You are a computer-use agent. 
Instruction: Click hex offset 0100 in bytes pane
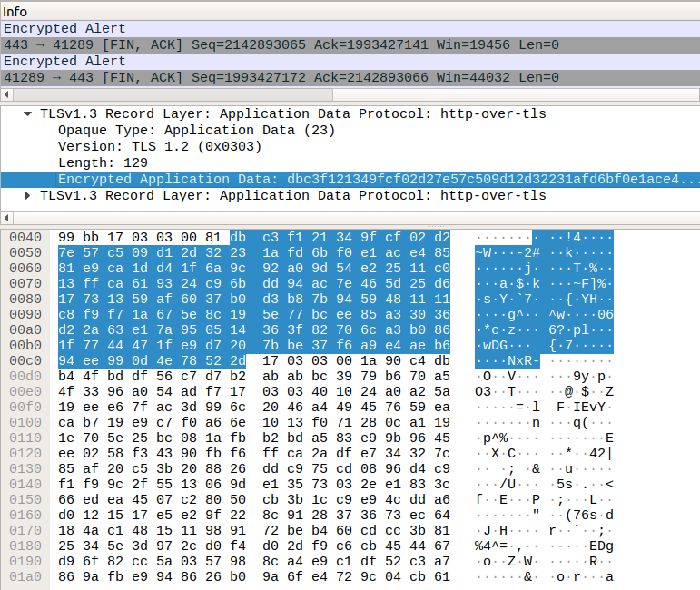coord(25,422)
